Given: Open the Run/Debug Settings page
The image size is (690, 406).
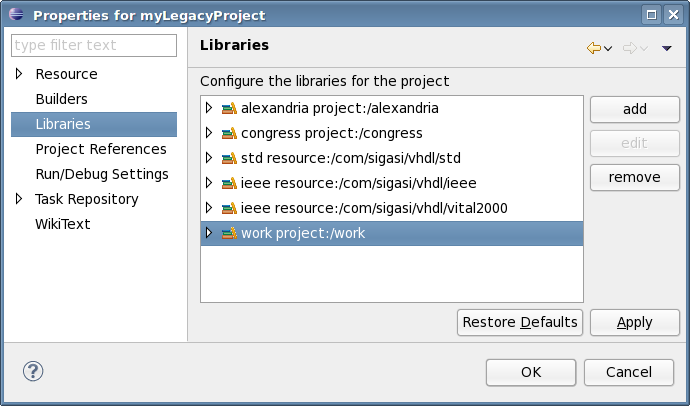Looking at the screenshot, I should coord(102,174).
